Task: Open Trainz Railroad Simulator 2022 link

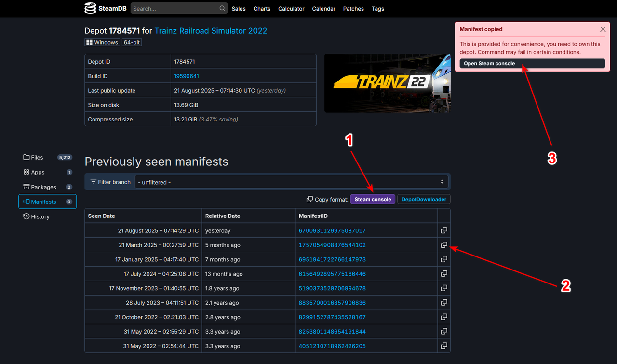Action: [x=211, y=31]
